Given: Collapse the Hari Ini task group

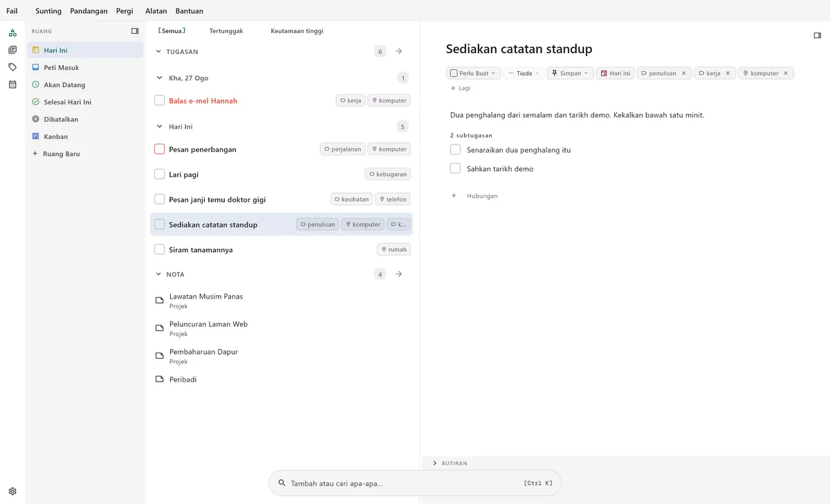Looking at the screenshot, I should coord(160,127).
